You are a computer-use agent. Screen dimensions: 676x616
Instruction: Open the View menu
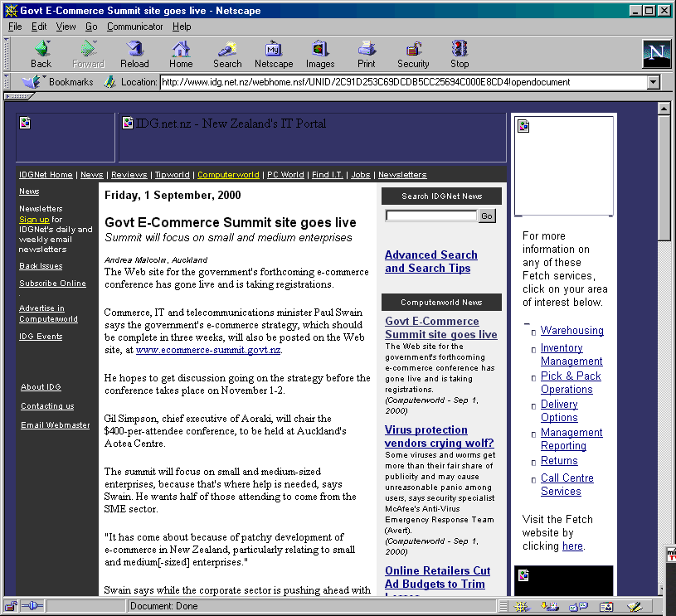[66, 27]
